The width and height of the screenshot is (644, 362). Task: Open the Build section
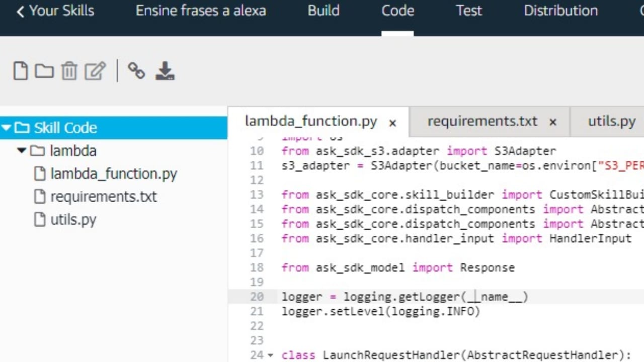(x=324, y=11)
